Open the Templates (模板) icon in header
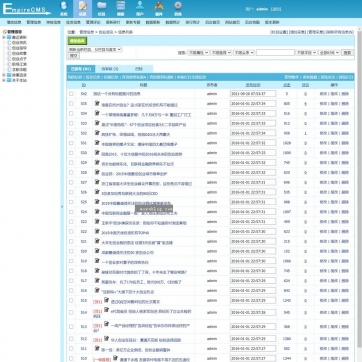 tap(121, 8)
